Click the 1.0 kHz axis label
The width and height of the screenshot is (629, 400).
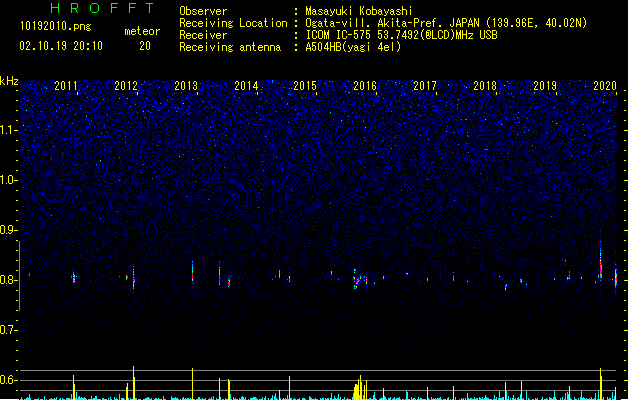tap(8, 180)
